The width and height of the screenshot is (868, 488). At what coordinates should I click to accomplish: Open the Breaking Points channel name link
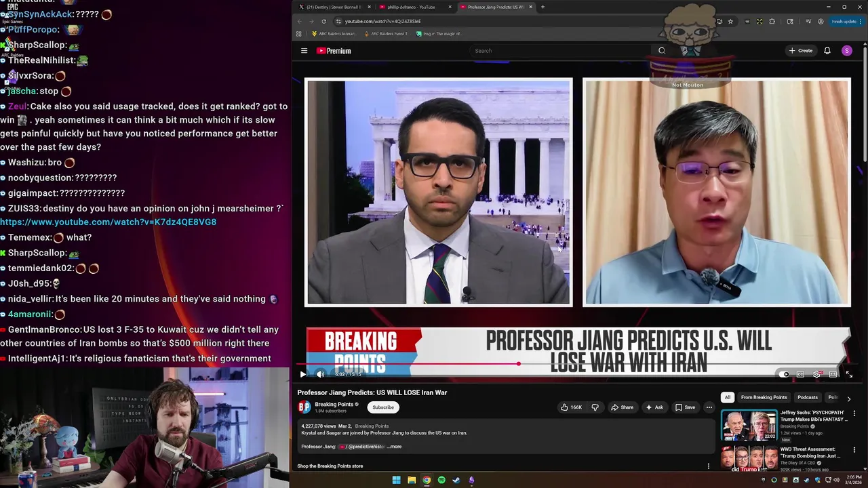[334, 405]
